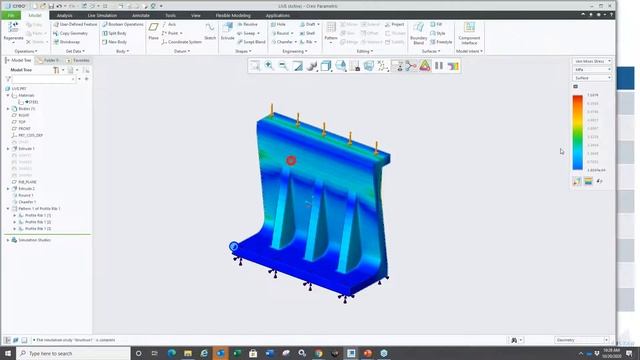Click the Windows Start button
640x360 pixels.
tap(8, 353)
